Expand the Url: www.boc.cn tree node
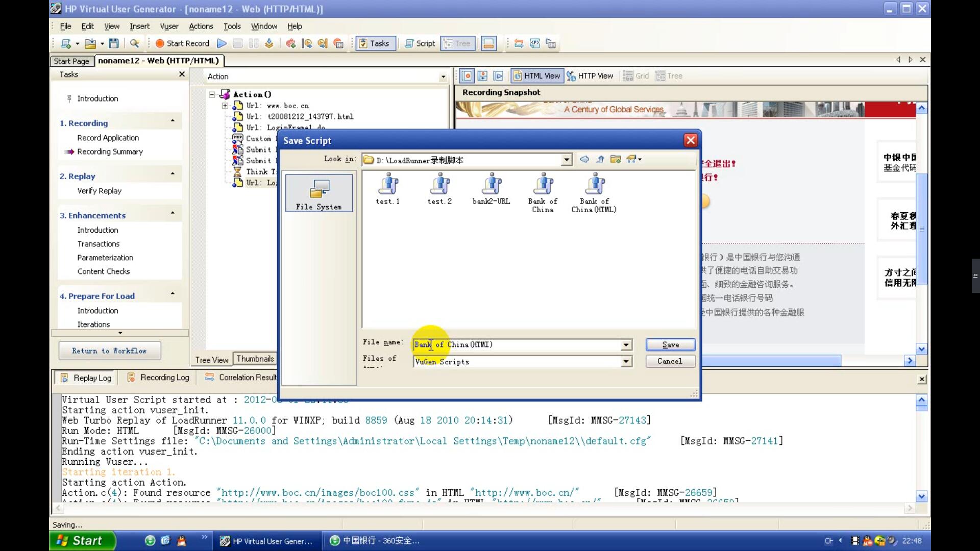Image resolution: width=980 pixels, height=551 pixels. [x=225, y=106]
